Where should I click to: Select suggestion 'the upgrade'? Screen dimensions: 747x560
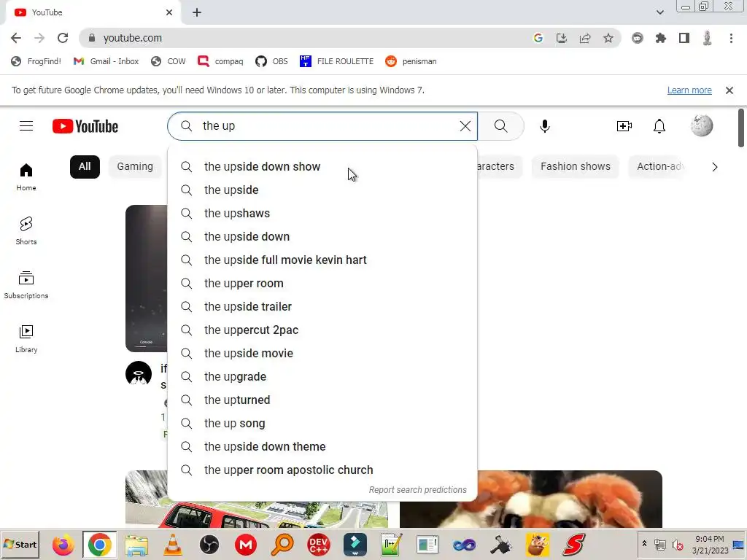pyautogui.click(x=322, y=377)
